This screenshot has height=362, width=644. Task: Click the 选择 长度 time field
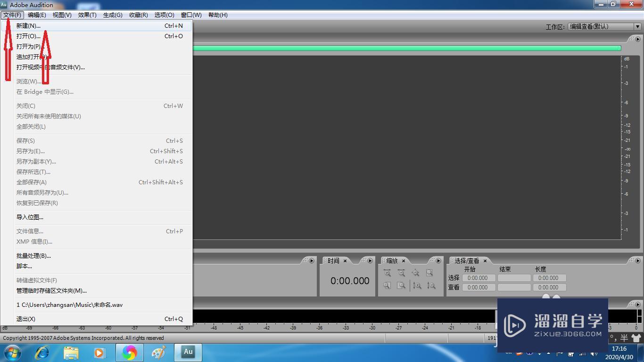pos(549,278)
